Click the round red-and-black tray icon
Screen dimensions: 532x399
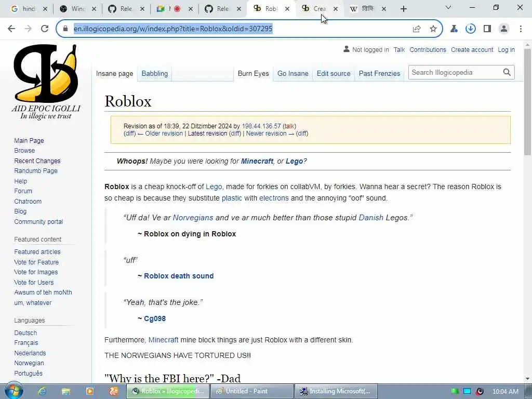[480, 391]
